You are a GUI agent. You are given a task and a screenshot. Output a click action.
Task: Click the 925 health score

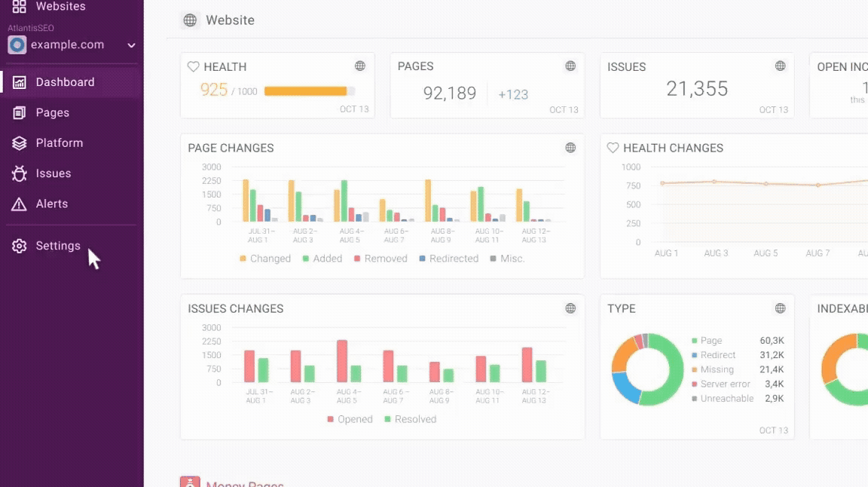[x=214, y=90]
